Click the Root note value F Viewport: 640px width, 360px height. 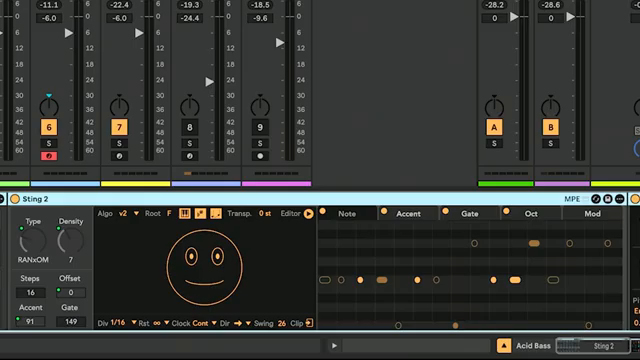[169, 213]
